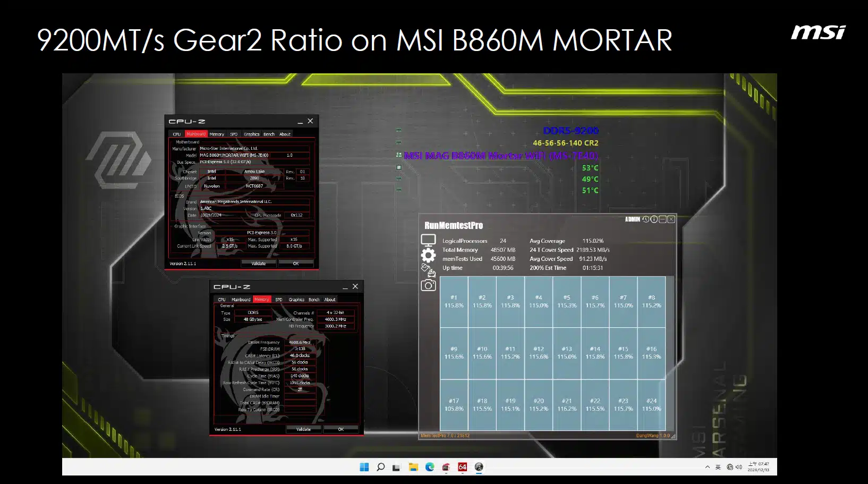Image resolution: width=868 pixels, height=484 pixels.
Task: Click memtest thread tile #8
Action: [651, 301]
